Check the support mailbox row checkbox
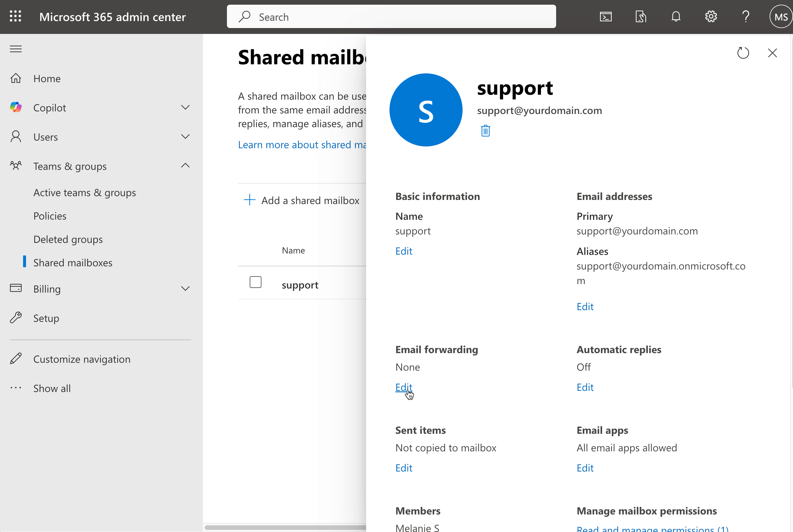The width and height of the screenshot is (793, 532). click(x=255, y=282)
